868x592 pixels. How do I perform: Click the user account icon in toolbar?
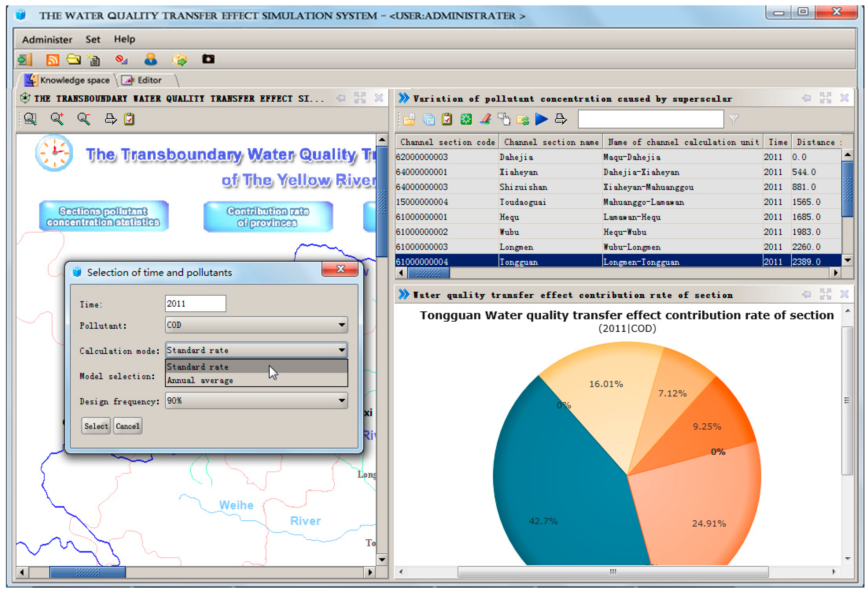click(x=151, y=59)
